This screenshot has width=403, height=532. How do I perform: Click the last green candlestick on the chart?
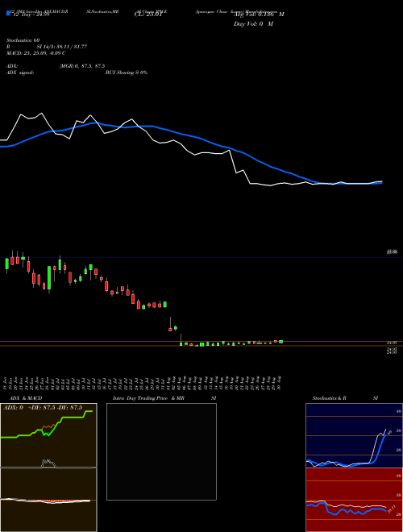280,342
